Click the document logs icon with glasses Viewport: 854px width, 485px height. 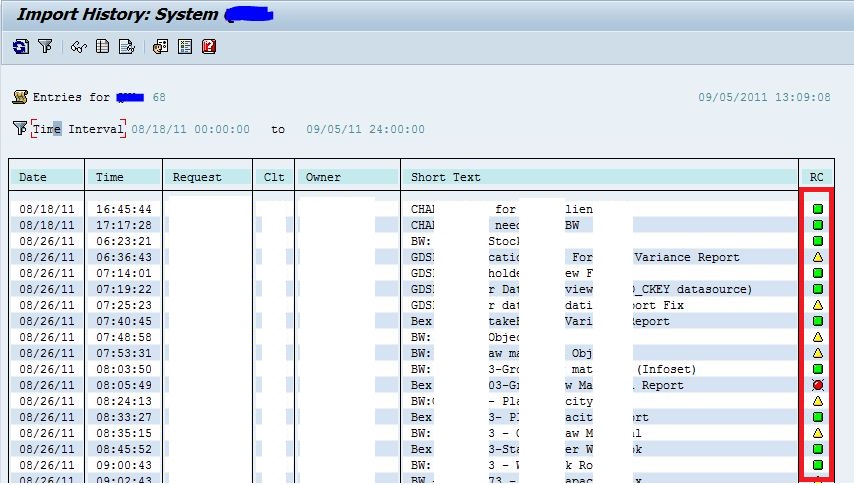(x=126, y=47)
